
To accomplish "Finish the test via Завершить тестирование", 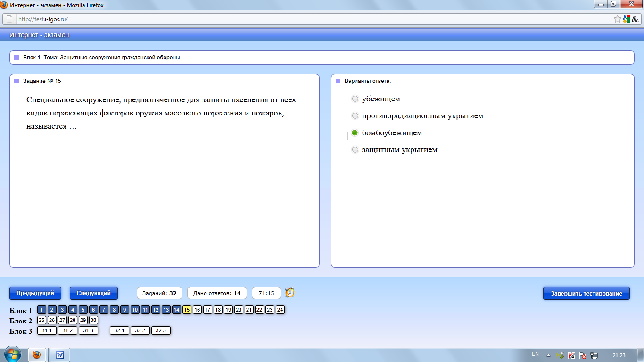I will [x=586, y=293].
